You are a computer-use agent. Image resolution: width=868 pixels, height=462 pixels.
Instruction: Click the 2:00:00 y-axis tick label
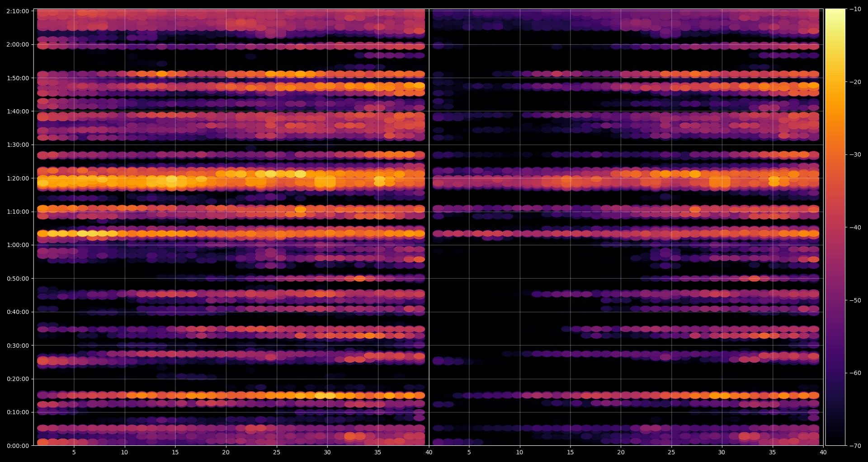coord(18,45)
